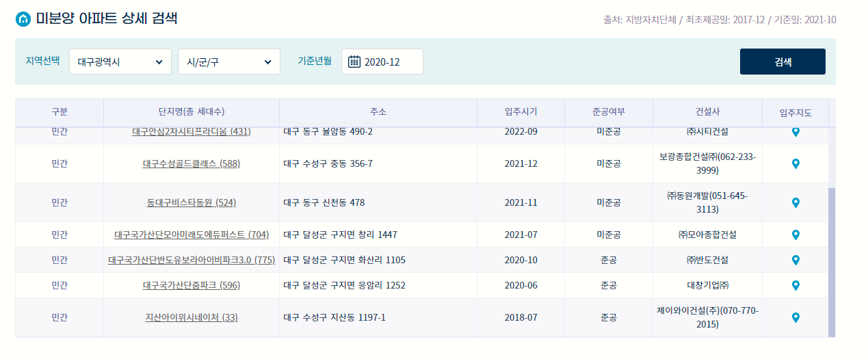Open map pin for 동대구비스타동원 row
The width and height of the screenshot is (868, 359).
pyautogui.click(x=795, y=202)
